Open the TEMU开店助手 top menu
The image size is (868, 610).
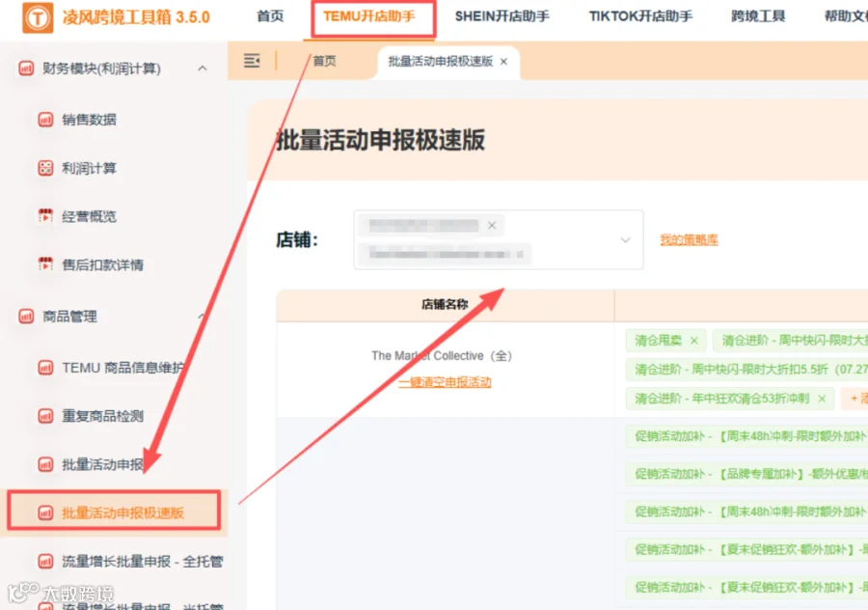(x=369, y=16)
